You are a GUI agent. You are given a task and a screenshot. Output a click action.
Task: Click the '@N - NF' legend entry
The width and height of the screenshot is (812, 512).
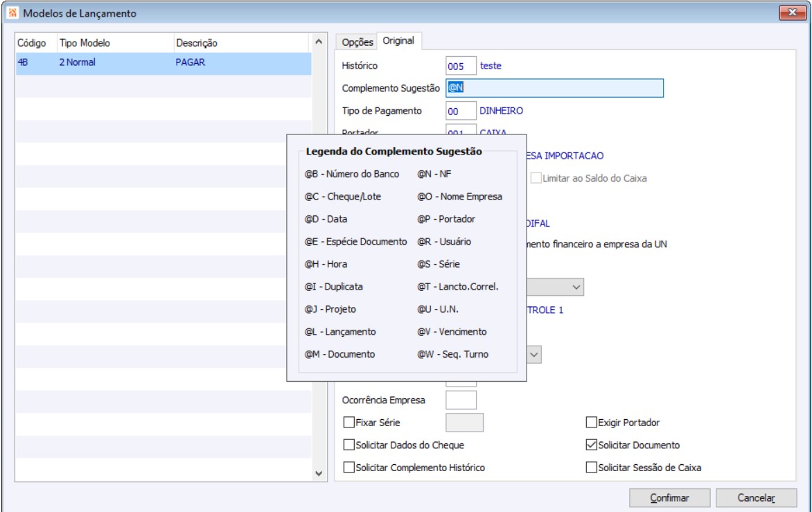point(434,174)
